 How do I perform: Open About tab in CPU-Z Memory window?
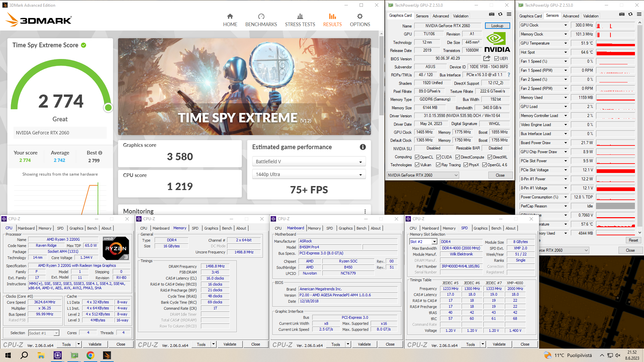coord(241,228)
